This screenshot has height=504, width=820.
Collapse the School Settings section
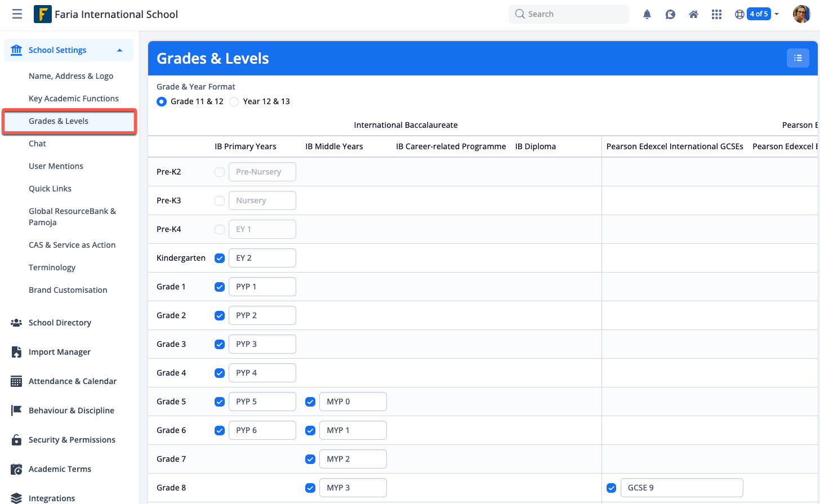(x=119, y=50)
